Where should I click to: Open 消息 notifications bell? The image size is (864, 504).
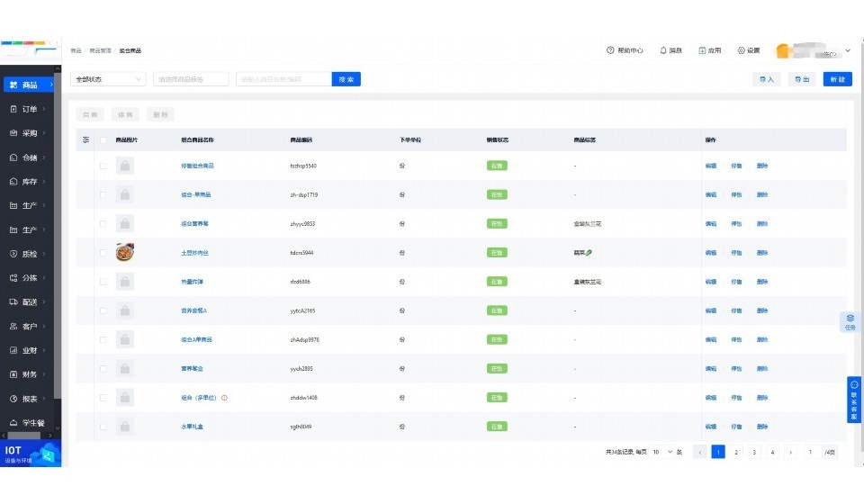pos(663,50)
